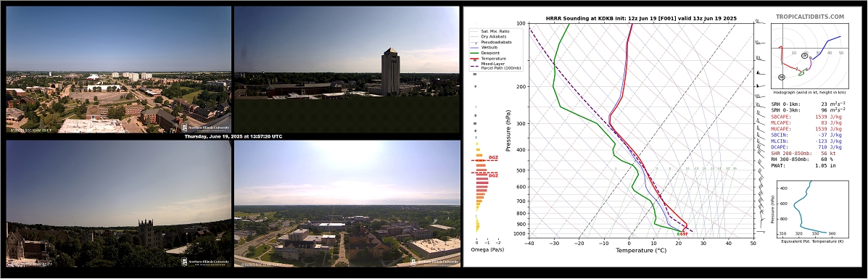This screenshot has width=868, height=279.
Task: Click the TROPICALTIDBITS.COM watermark text
Action: (x=810, y=17)
